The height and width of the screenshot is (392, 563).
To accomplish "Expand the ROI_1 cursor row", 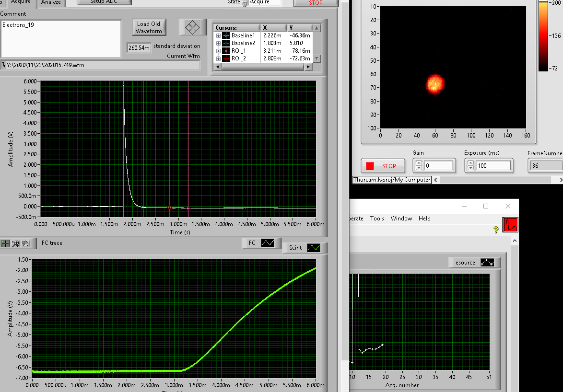I will tap(219, 51).
